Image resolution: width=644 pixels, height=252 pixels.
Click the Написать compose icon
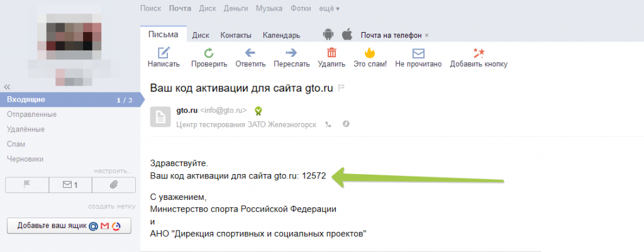point(164,53)
